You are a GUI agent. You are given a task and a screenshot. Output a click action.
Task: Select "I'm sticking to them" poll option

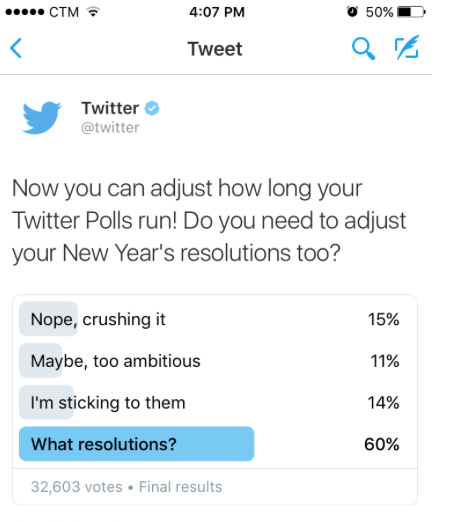tap(215, 402)
